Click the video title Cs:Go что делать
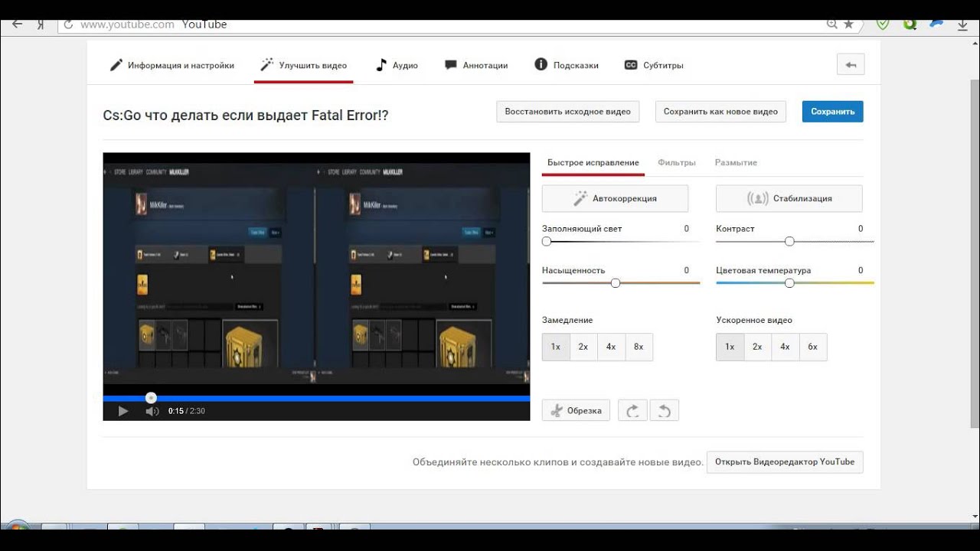The height and width of the screenshot is (551, 980). pyautogui.click(x=246, y=116)
